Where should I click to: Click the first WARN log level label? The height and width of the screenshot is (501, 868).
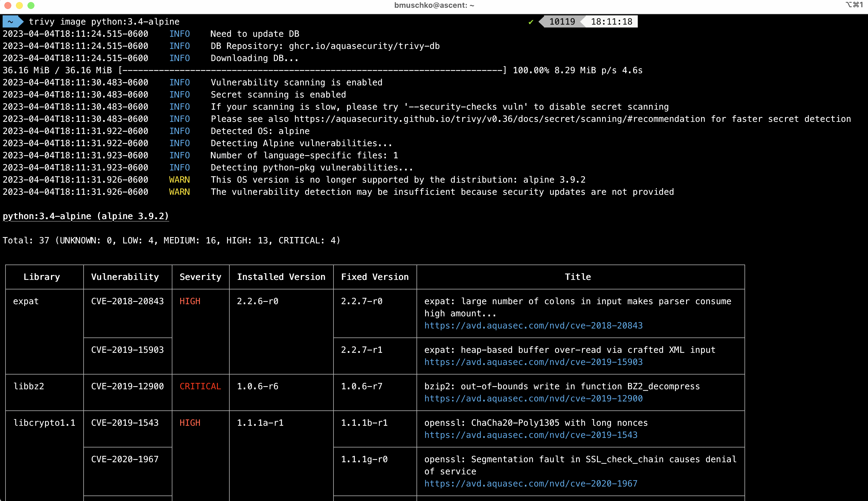179,180
